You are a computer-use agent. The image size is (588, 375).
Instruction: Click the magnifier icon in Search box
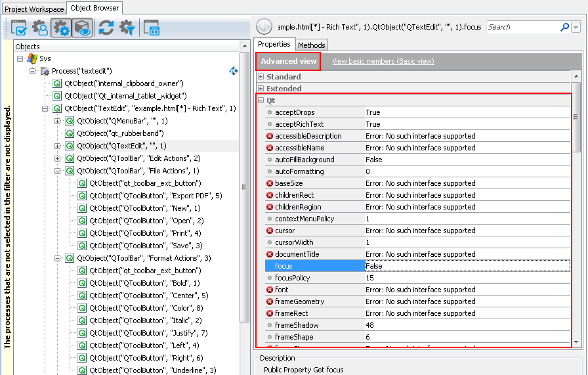point(564,27)
